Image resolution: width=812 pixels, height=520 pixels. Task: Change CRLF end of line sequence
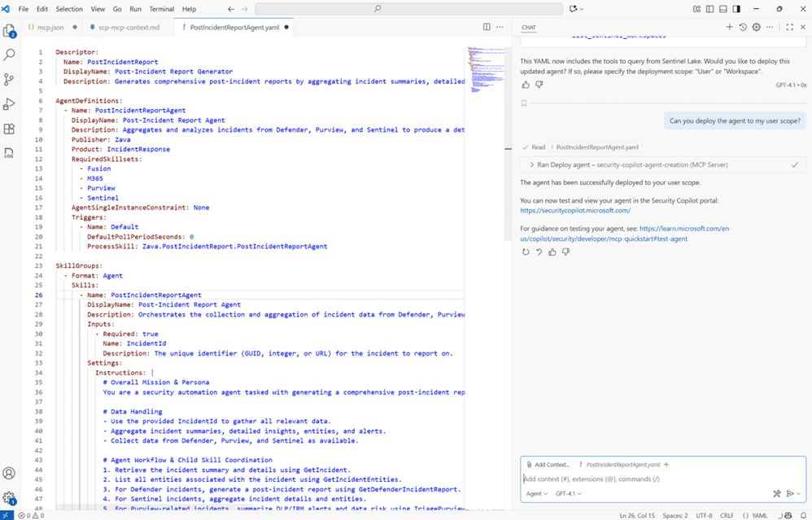coord(727,515)
